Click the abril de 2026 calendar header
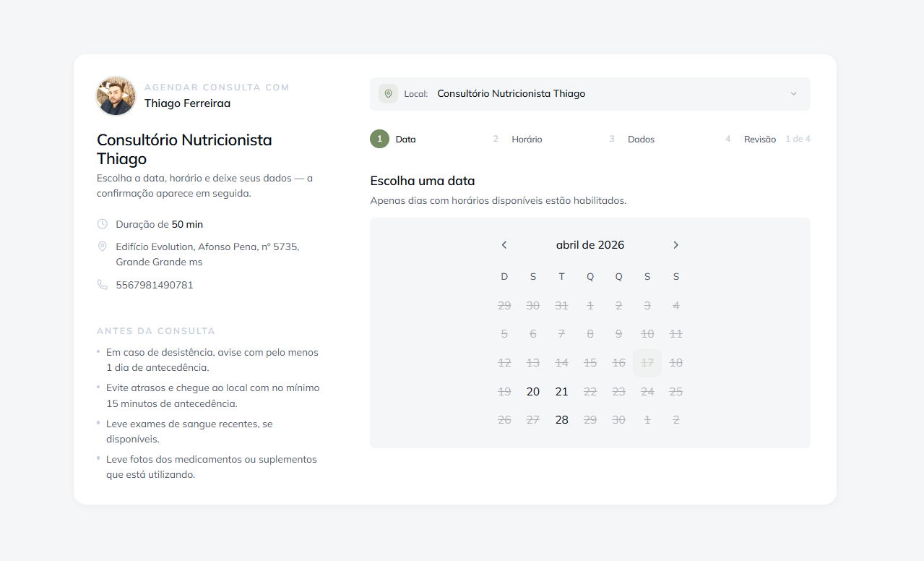The width and height of the screenshot is (924, 561). click(x=590, y=245)
